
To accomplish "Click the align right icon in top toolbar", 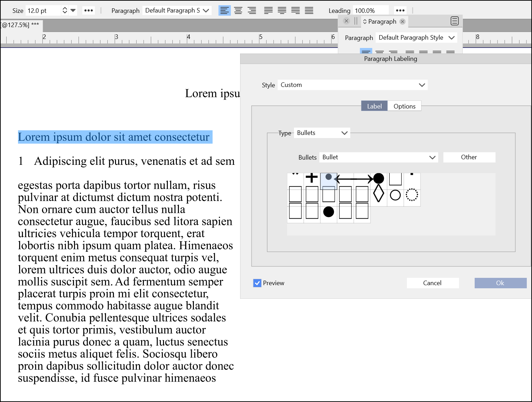I will tap(252, 10).
